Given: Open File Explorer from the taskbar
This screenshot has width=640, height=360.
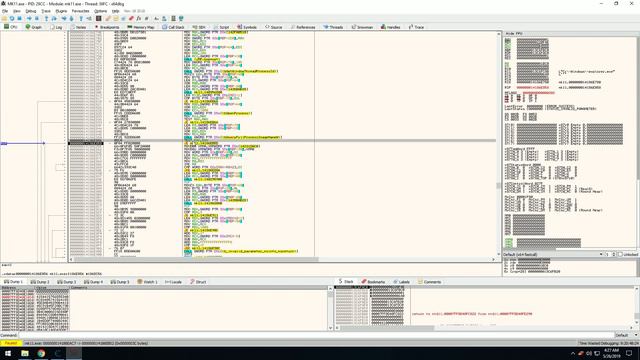Looking at the screenshot, I should (25, 353).
